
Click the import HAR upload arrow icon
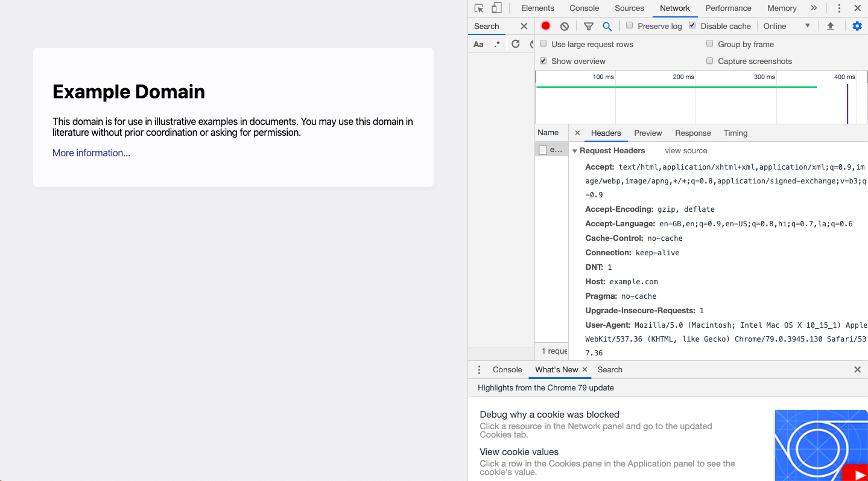pyautogui.click(x=831, y=26)
